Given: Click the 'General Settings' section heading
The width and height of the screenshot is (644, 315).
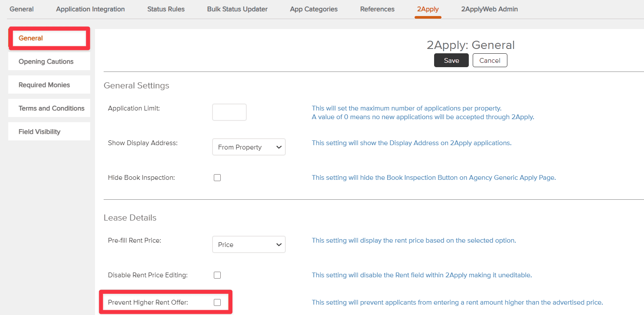Looking at the screenshot, I should click(x=137, y=85).
